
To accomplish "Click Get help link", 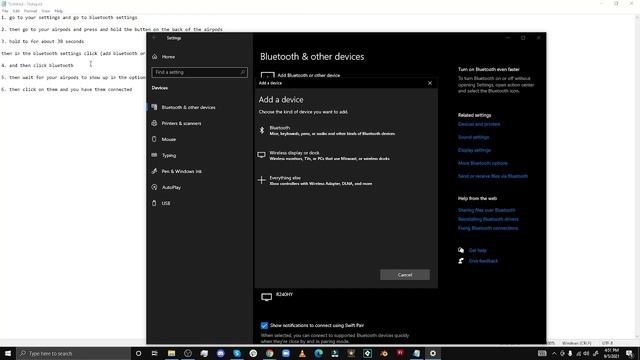I will (478, 250).
